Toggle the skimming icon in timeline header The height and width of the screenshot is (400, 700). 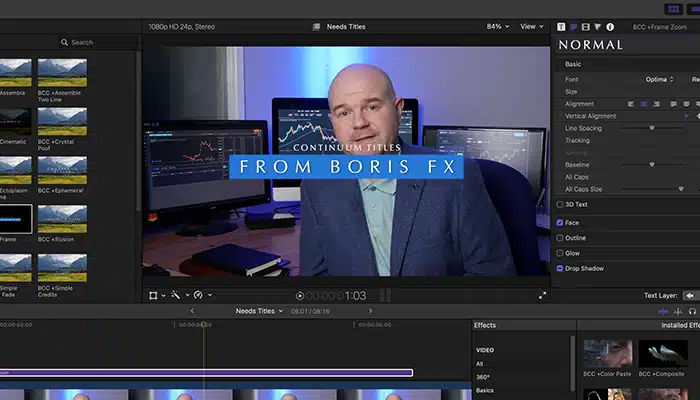tap(663, 312)
